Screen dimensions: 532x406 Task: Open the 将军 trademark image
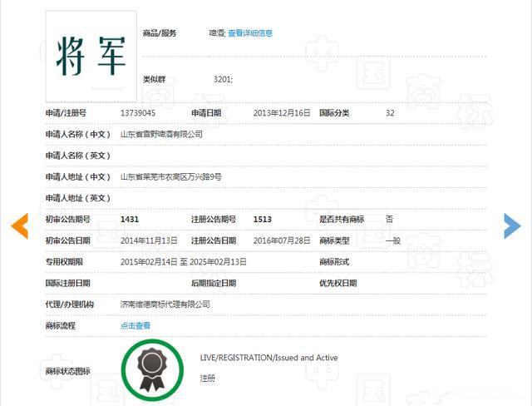[91, 55]
